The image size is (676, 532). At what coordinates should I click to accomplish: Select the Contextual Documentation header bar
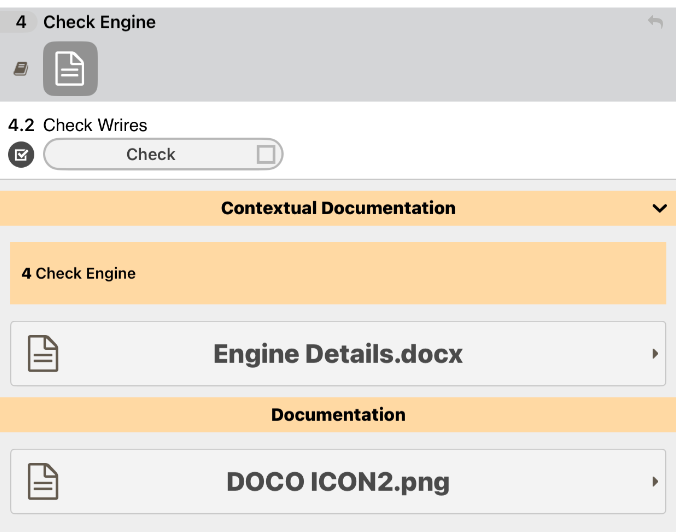[x=338, y=208]
